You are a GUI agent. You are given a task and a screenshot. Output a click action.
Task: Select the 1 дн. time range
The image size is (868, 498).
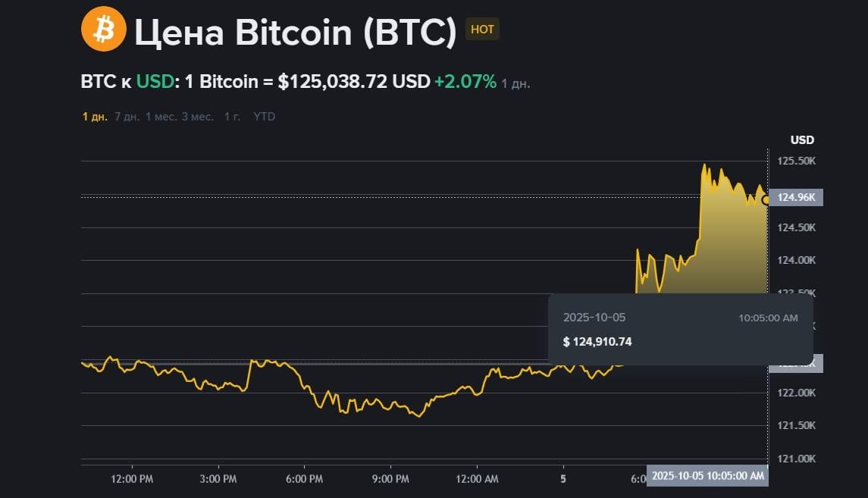[x=95, y=117]
